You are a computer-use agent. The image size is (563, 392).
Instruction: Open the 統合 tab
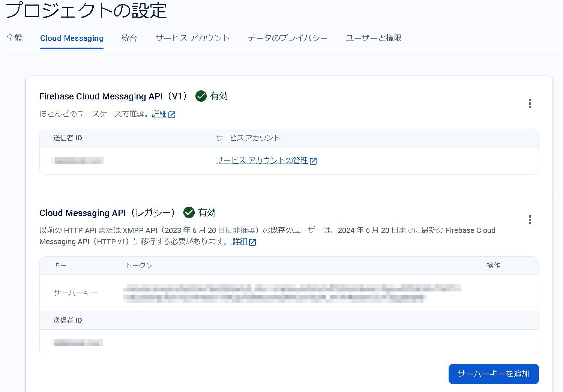[129, 38]
